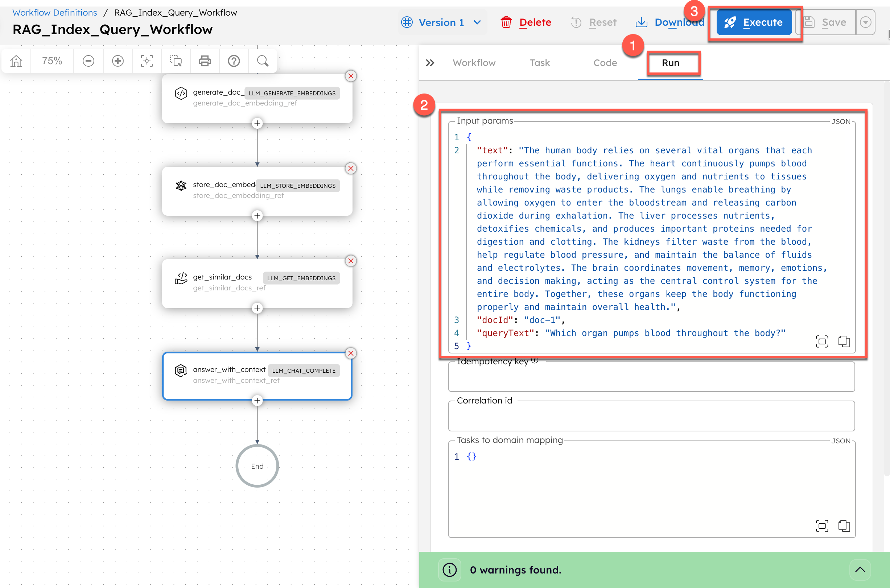890x588 pixels.
Task: Fit the workflow to screen with focus icon
Action: point(147,61)
